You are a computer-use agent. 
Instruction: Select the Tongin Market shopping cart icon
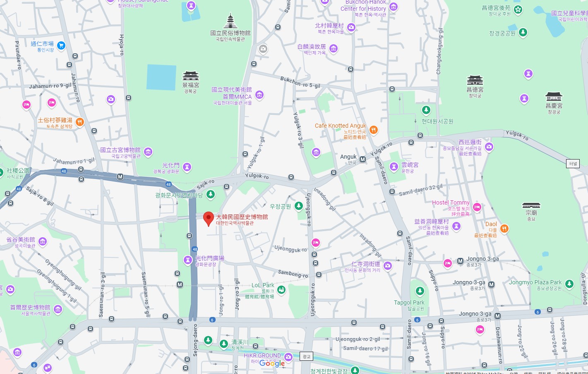tap(61, 45)
